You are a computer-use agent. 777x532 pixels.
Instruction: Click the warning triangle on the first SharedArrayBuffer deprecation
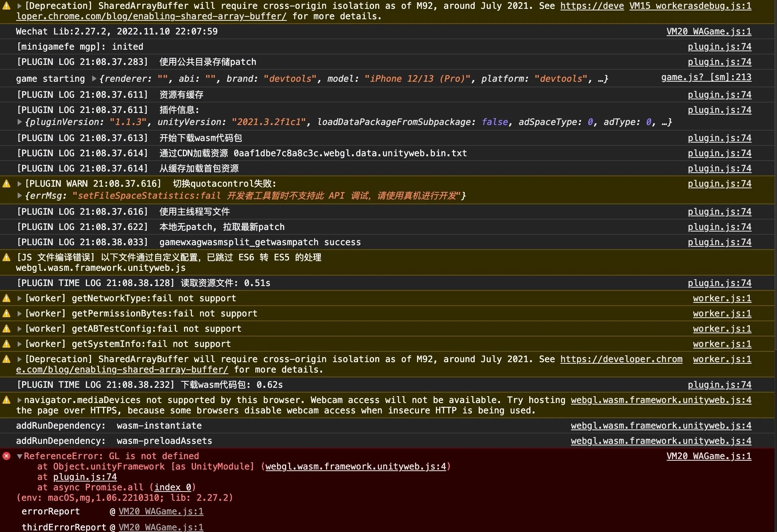[x=6, y=6]
